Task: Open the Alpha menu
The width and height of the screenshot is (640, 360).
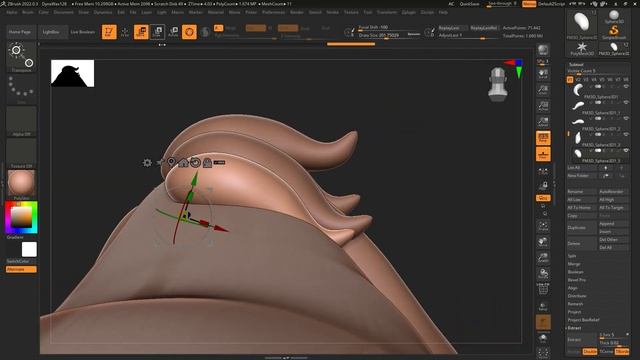Action: 12,12
